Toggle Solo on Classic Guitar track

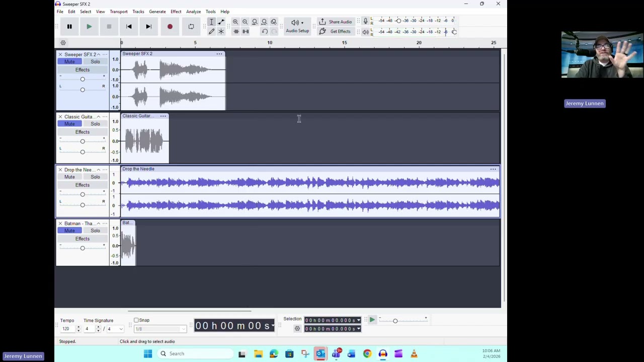click(95, 124)
